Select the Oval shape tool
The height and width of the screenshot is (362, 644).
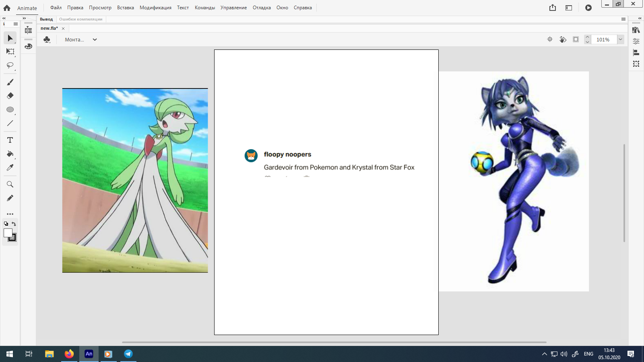[x=10, y=109]
